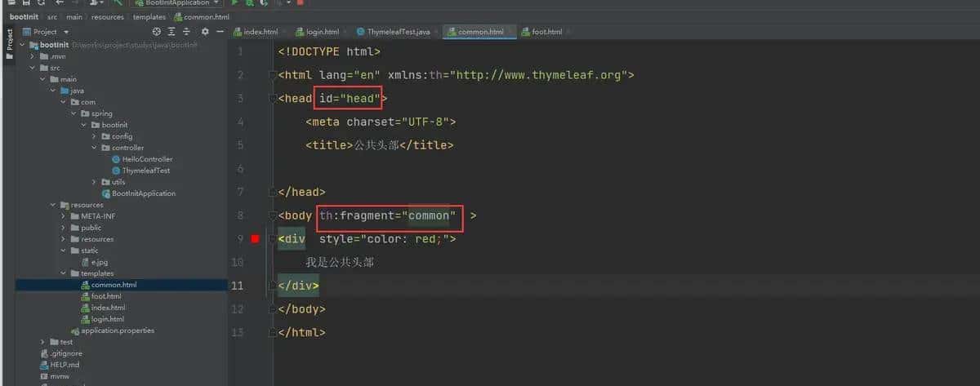Expand the public folder
980x386 pixels.
(63, 228)
